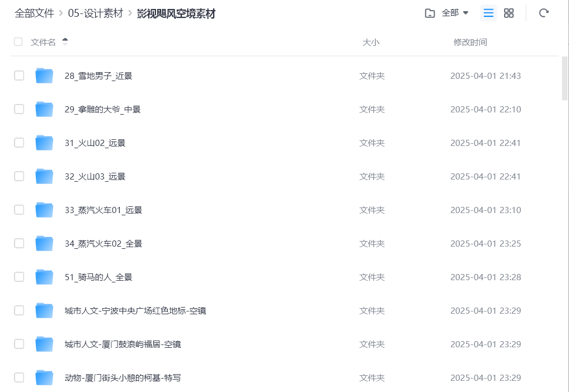Image resolution: width=569 pixels, height=392 pixels.
Task: Open folder 城市人文-宁波中央广场红色地标-空镜
Action: 135,310
